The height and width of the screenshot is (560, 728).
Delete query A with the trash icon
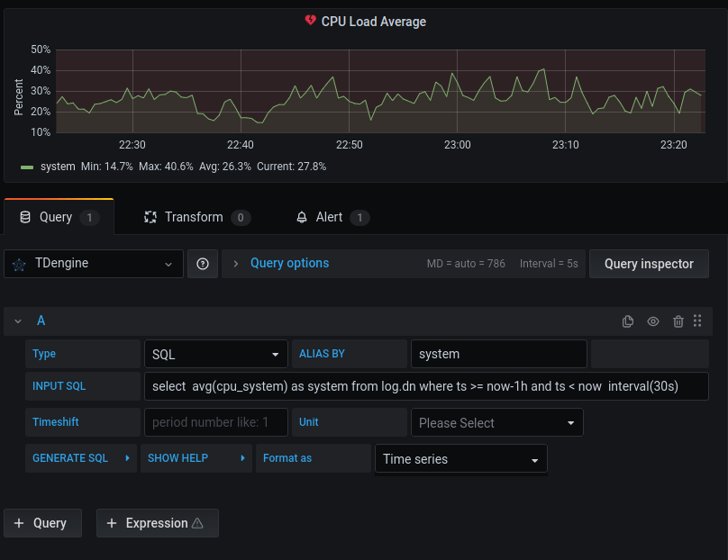tap(678, 321)
